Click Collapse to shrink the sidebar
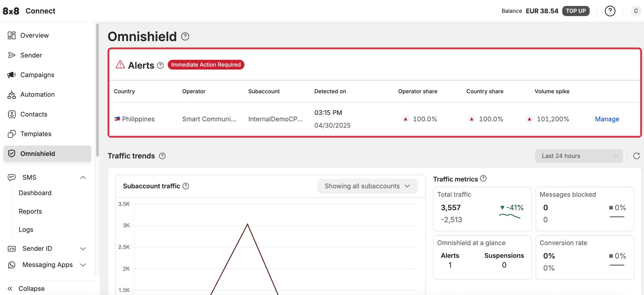The image size is (644, 295). tap(31, 289)
